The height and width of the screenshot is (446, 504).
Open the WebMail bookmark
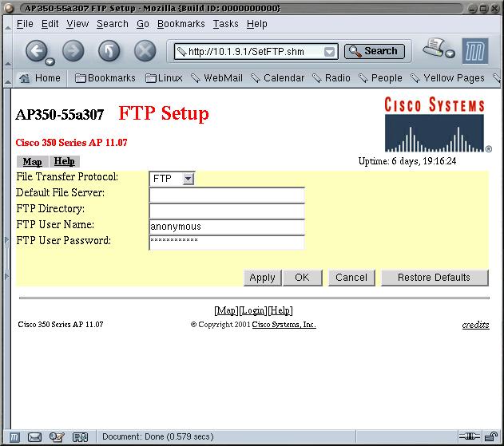point(216,78)
